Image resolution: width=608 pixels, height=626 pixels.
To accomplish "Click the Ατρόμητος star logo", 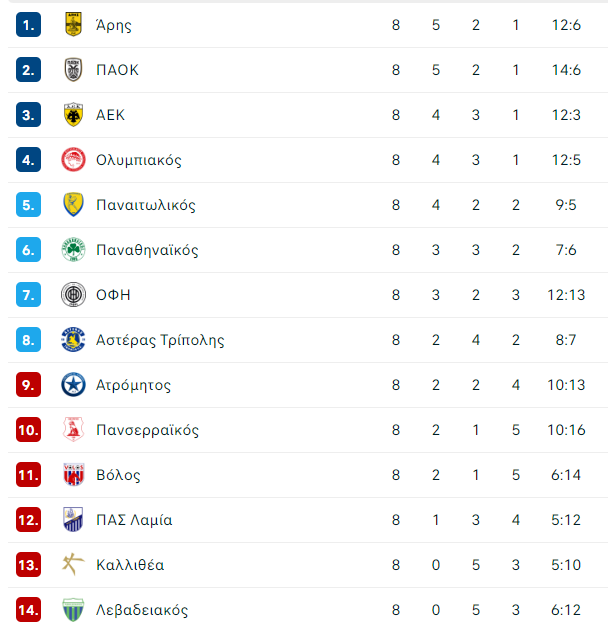I will pyautogui.click(x=73, y=385).
